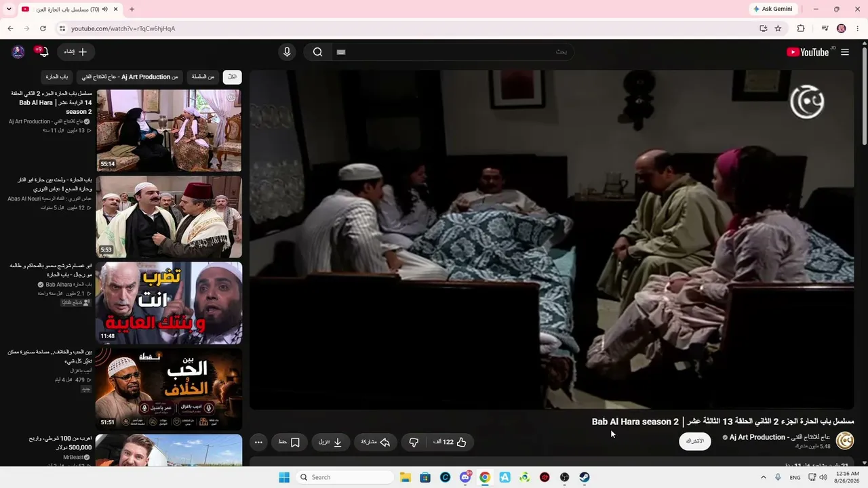The height and width of the screenshot is (488, 868).
Task: Open OBS Studio from the taskbar
Action: [x=564, y=477]
